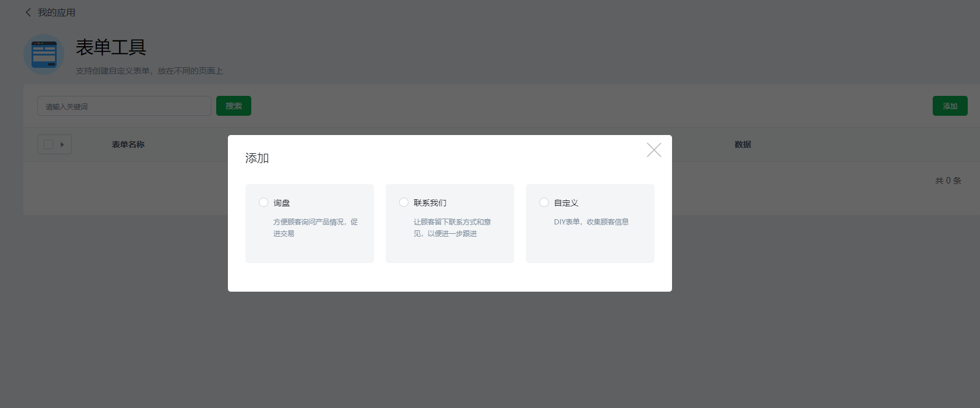Close the 添加 dialog with X icon
The width and height of the screenshot is (980, 408).
[654, 150]
